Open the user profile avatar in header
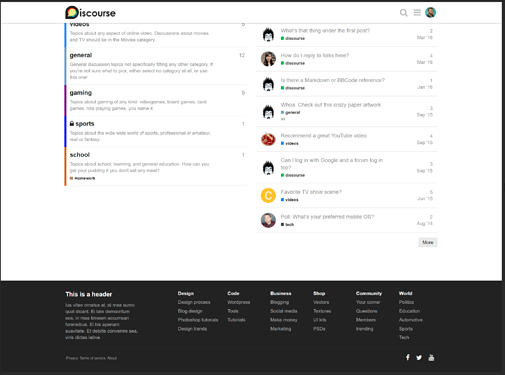 tap(430, 13)
